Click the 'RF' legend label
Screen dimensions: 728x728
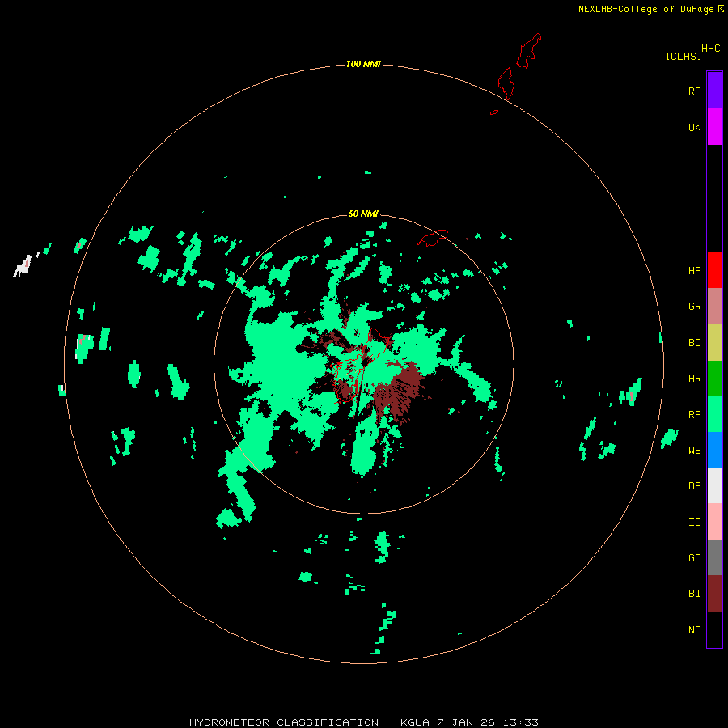pyautogui.click(x=694, y=91)
